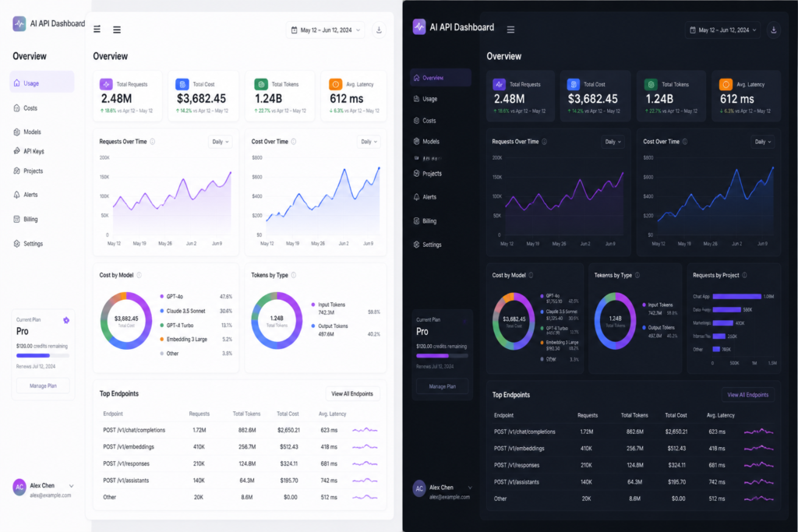
Task: Open Costs in the light dashboard sidebar
Action: click(x=26, y=107)
